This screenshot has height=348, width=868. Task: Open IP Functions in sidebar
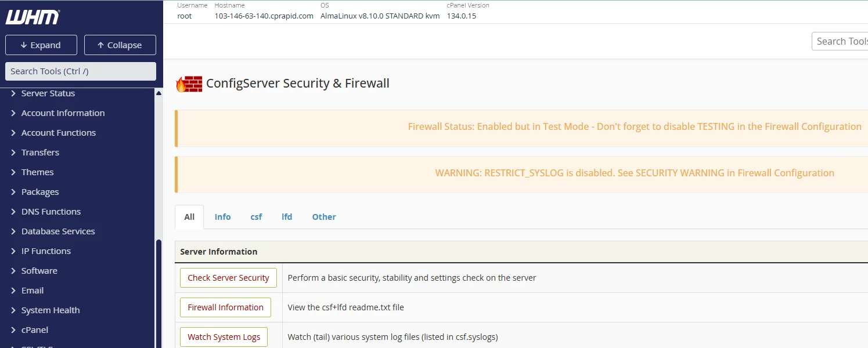46,251
